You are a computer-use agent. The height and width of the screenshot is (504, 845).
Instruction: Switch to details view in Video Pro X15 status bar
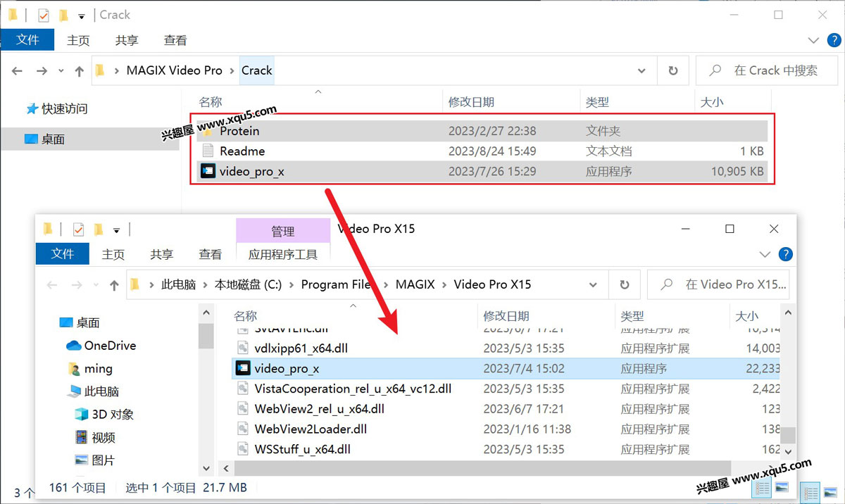pos(763,487)
